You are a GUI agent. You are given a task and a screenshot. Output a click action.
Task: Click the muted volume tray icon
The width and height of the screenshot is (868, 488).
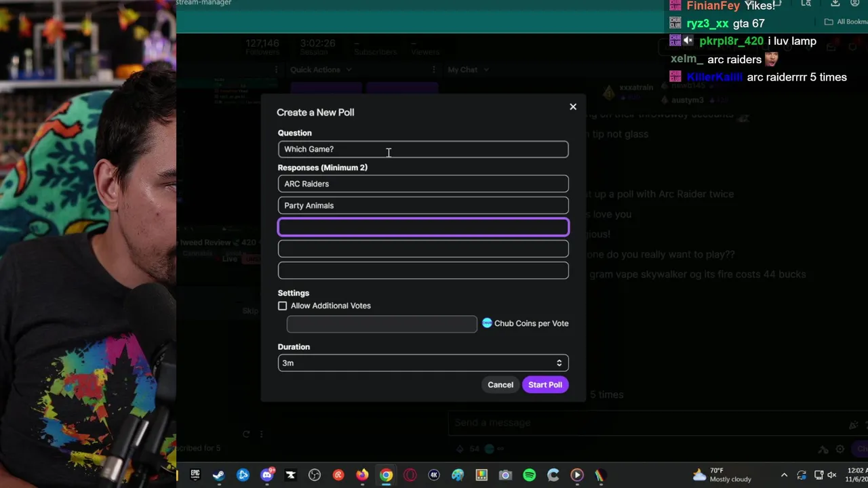click(832, 475)
